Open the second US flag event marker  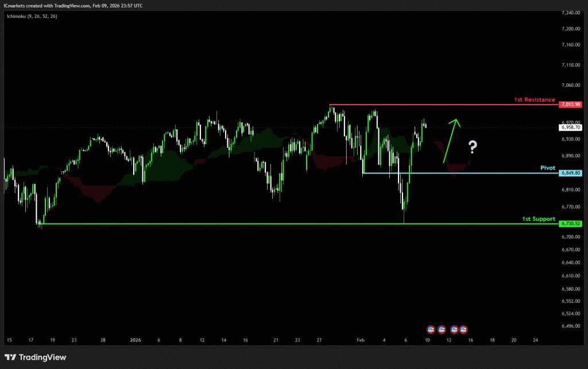pyautogui.click(x=442, y=329)
